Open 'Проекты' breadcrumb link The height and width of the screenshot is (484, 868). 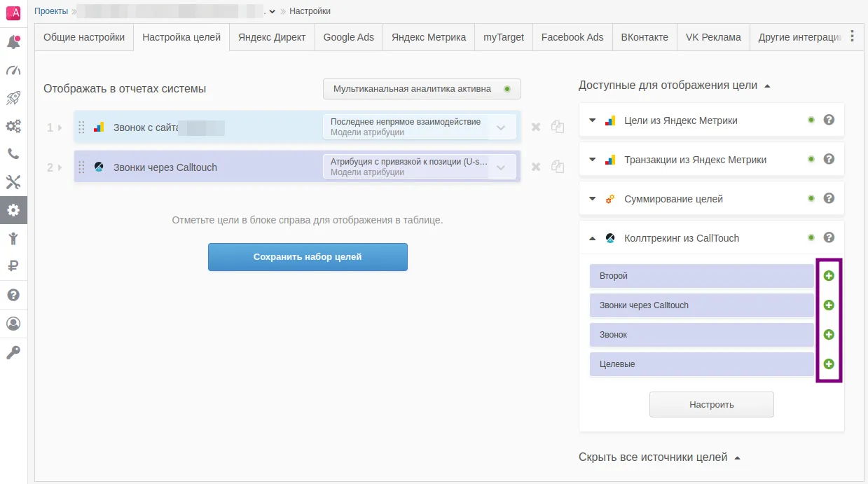[51, 11]
